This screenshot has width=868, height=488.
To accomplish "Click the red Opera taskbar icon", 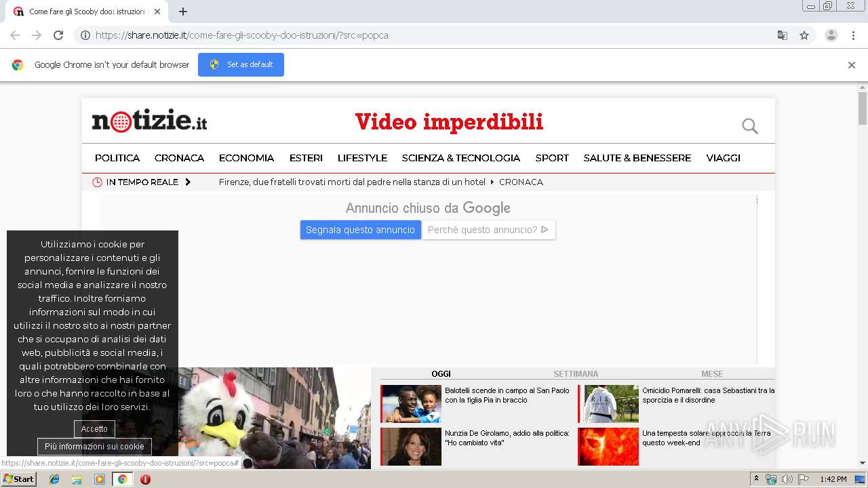I will (x=145, y=479).
